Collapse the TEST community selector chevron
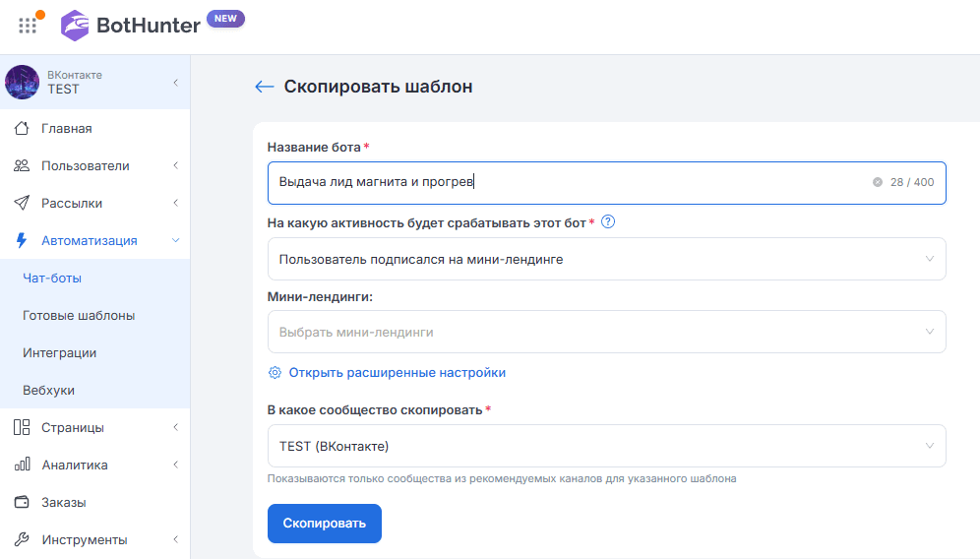 click(175, 83)
